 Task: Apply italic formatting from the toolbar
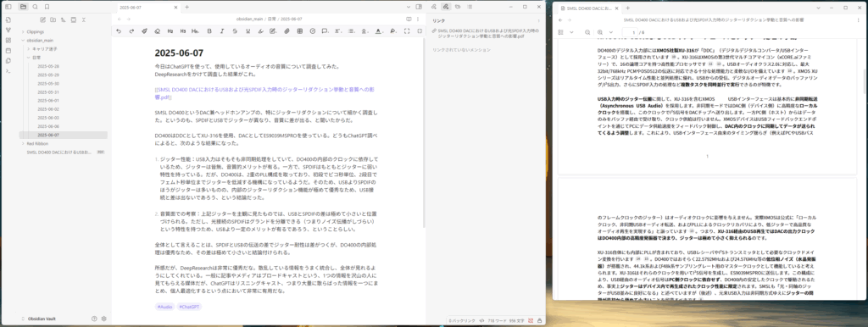pos(222,31)
